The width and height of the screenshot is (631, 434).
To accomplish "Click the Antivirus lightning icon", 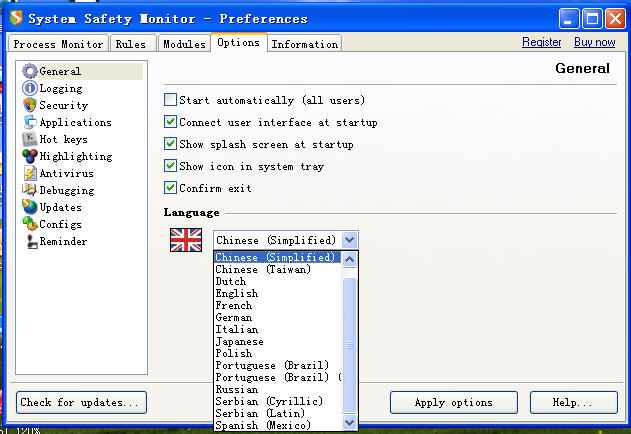I will coord(30,173).
